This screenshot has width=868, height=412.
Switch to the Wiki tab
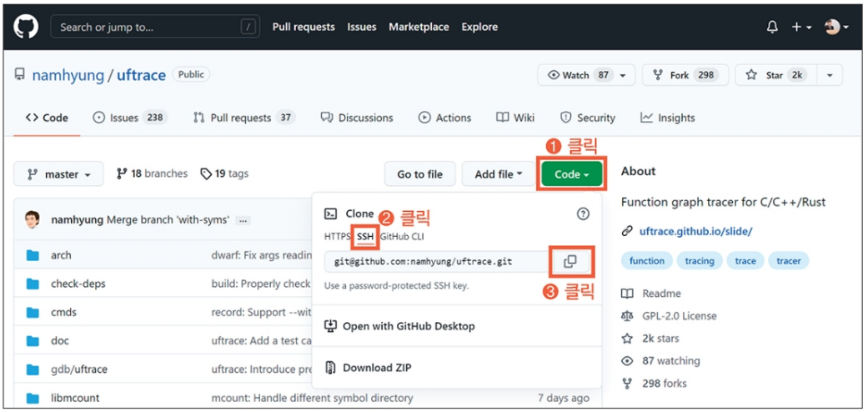pos(515,118)
